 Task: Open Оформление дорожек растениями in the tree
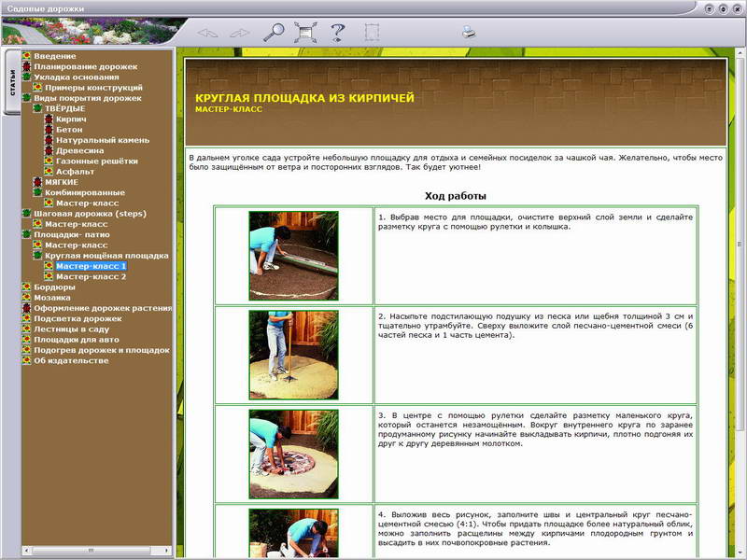[x=103, y=308]
